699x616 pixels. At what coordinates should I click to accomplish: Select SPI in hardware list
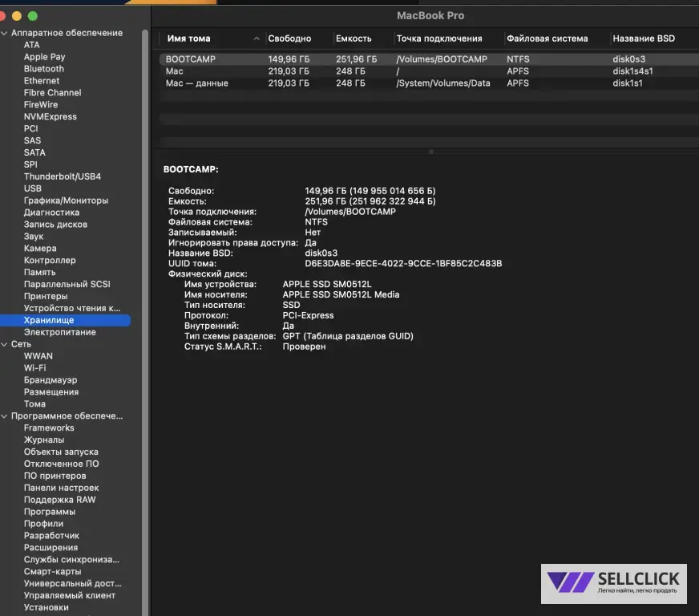30,164
